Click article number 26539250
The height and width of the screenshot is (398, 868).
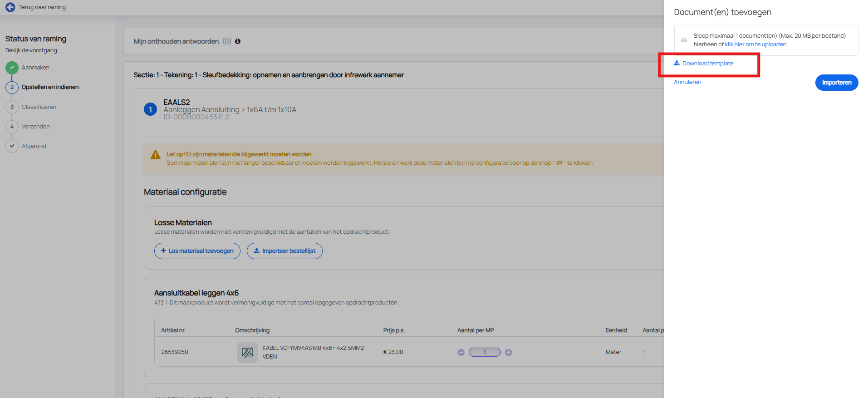175,352
